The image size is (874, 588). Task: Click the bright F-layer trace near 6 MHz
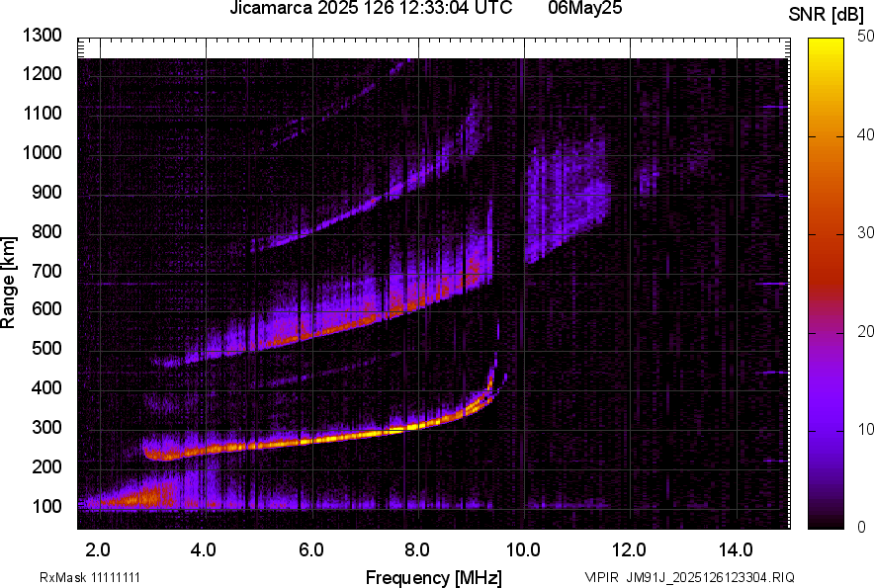312,440
